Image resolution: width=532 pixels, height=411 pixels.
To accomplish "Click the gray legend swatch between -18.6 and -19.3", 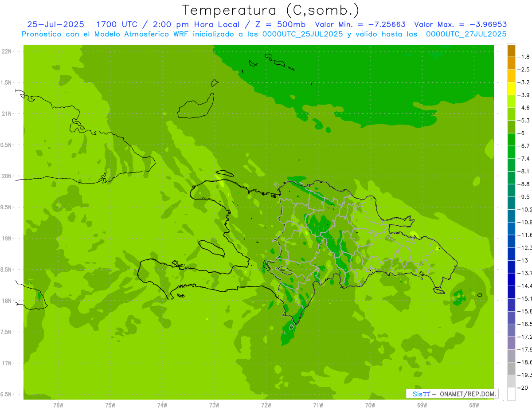I will coord(511,369).
